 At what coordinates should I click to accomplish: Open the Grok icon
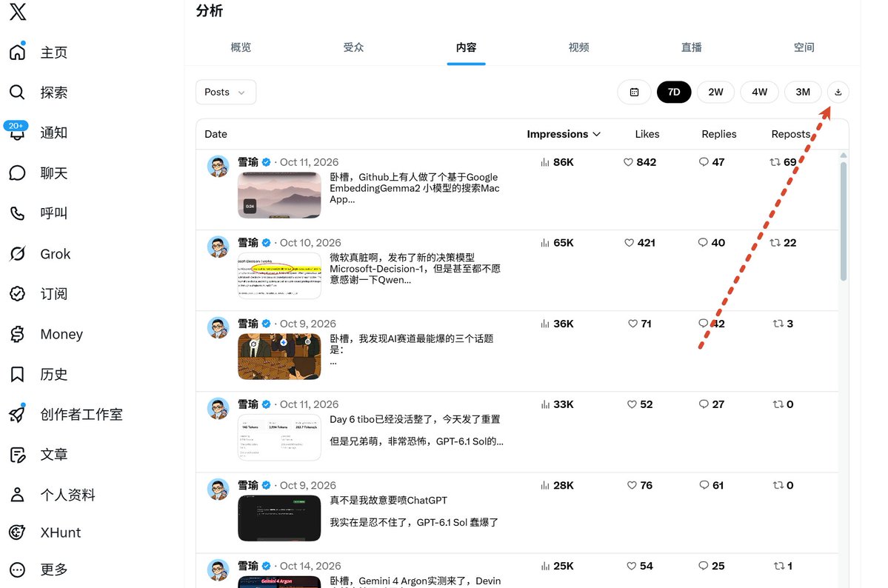pyautogui.click(x=18, y=253)
